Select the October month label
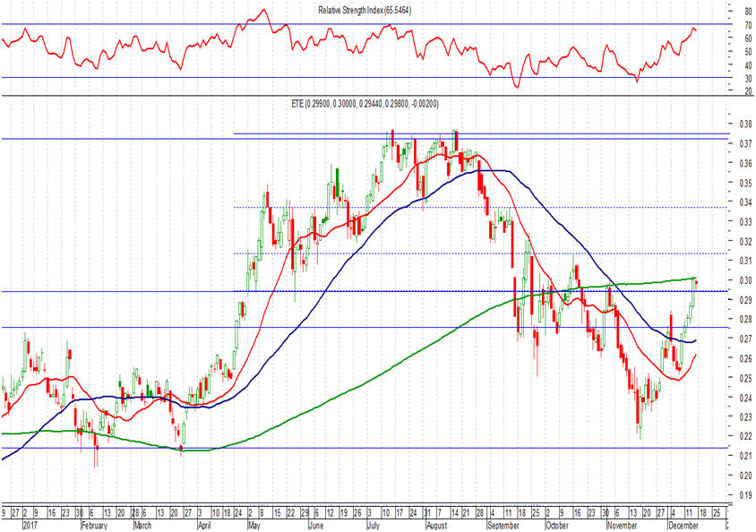 click(557, 525)
